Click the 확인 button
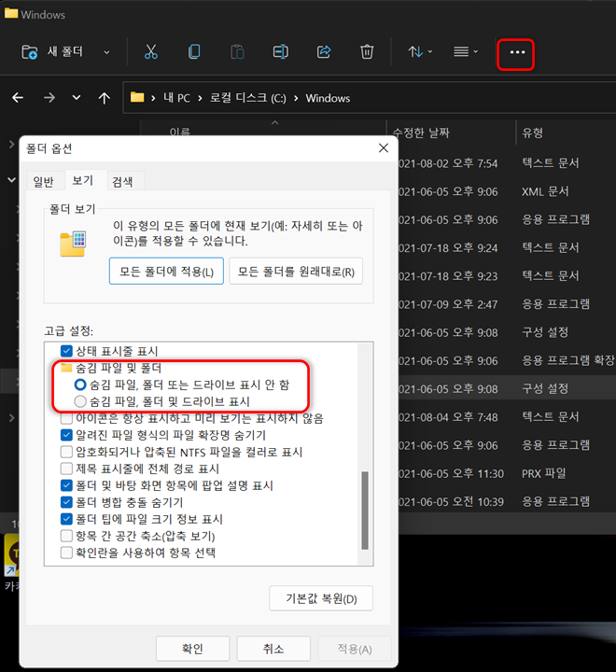This screenshot has height=672, width=616. click(x=192, y=649)
